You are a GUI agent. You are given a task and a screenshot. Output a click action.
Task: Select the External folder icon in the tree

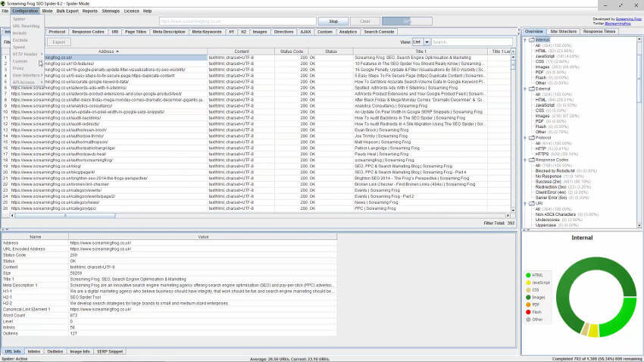531,89
